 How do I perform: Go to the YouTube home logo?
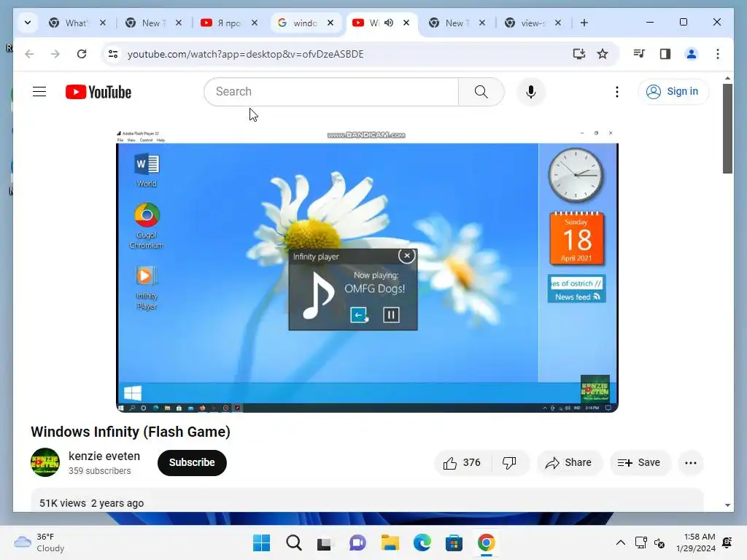98,92
